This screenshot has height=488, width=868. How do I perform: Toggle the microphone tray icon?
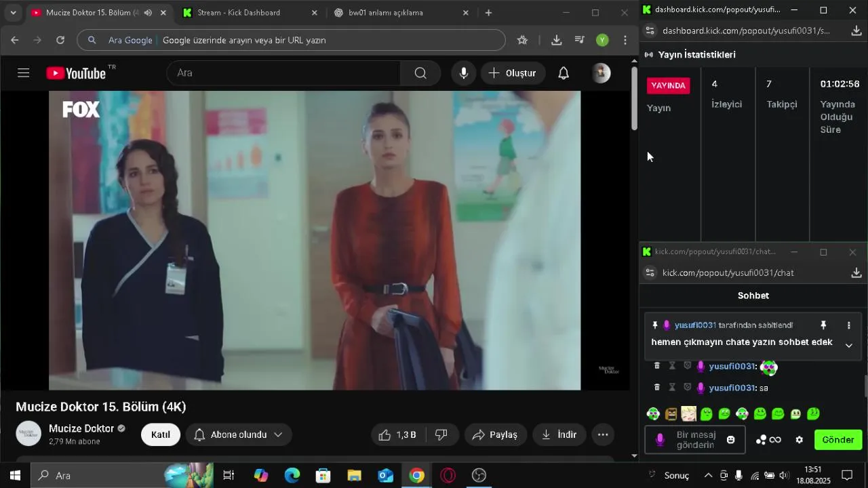coord(738,475)
